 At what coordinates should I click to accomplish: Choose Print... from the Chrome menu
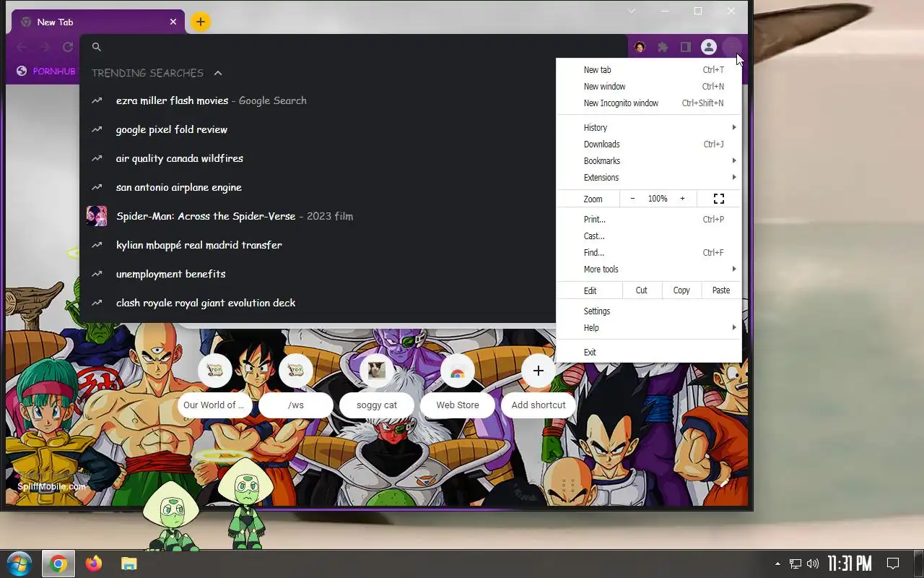(649, 220)
